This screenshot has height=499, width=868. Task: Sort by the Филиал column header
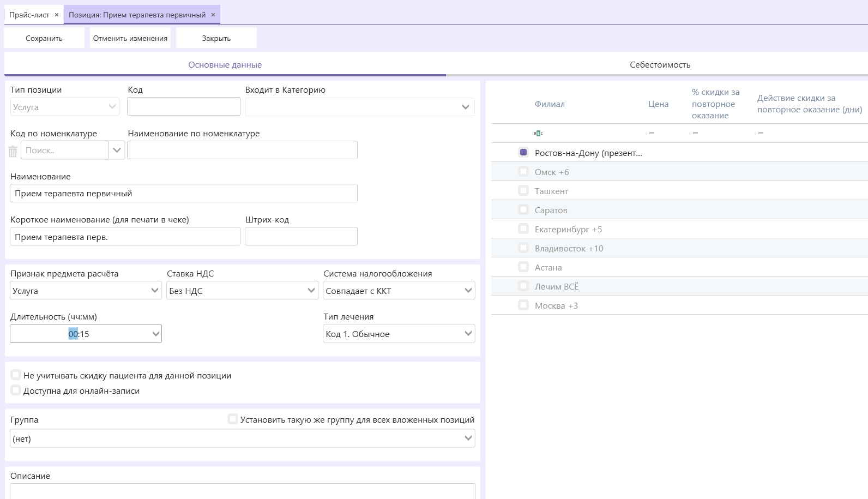coord(550,104)
